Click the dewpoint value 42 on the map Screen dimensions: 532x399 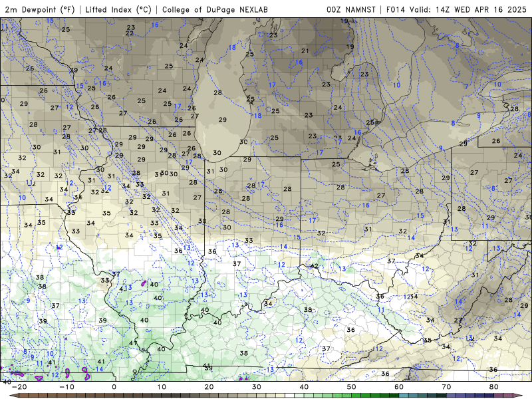click(x=315, y=266)
